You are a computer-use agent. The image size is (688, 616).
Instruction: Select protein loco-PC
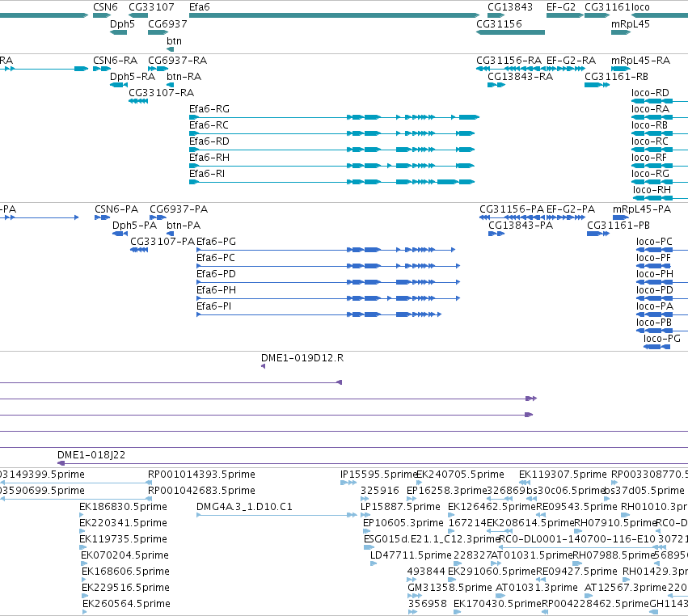tap(662, 250)
